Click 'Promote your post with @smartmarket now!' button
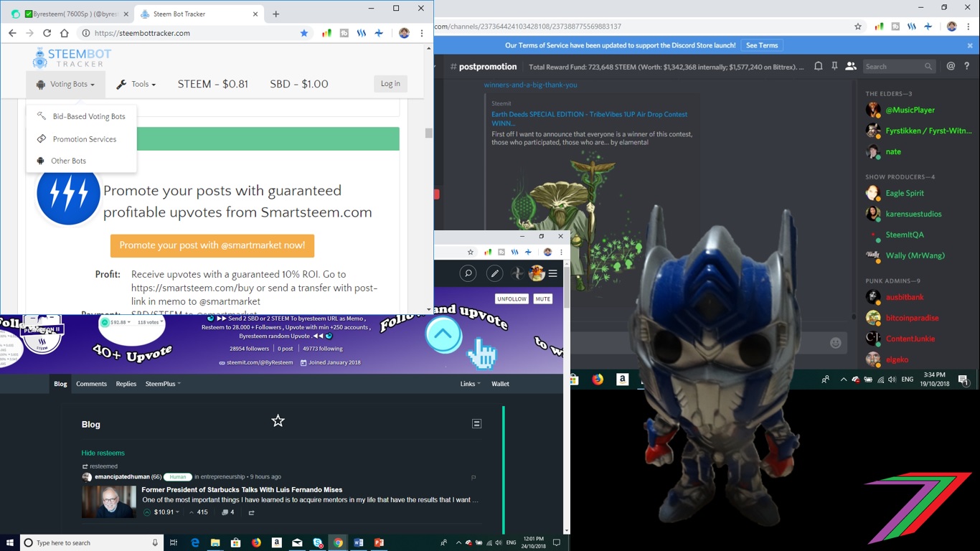The image size is (980, 551). point(212,245)
